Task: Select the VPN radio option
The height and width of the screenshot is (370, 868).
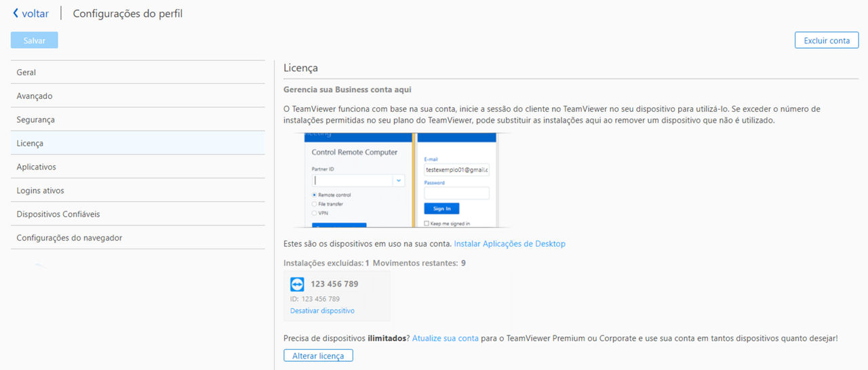Action: pyautogui.click(x=314, y=213)
